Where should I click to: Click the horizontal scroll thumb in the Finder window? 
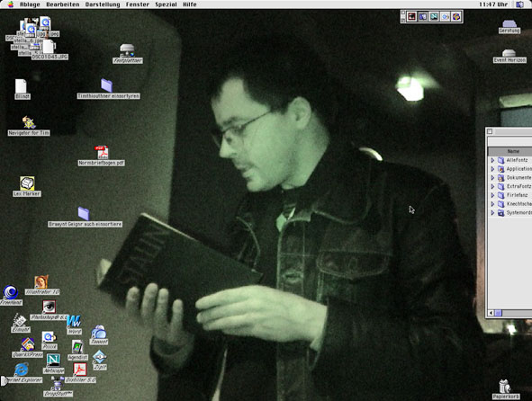(x=498, y=313)
